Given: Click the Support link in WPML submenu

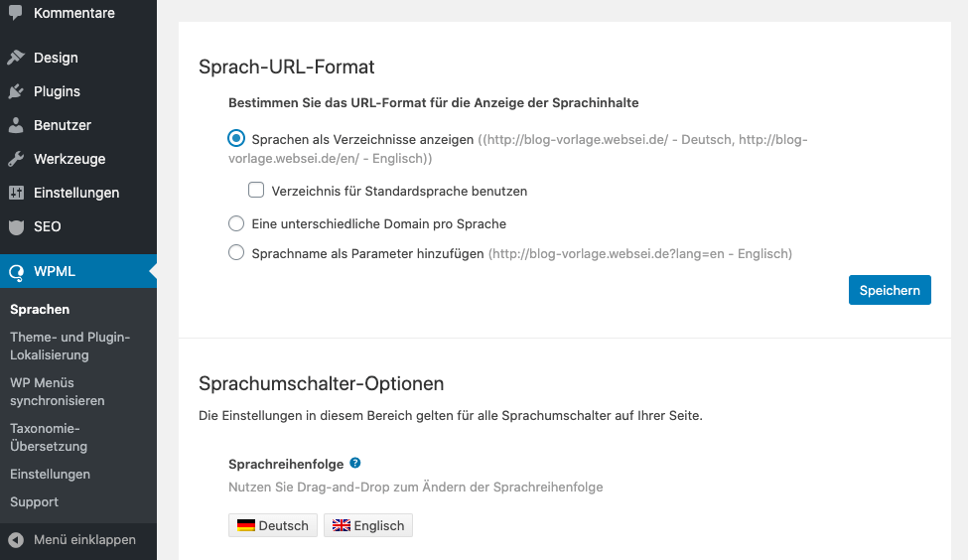Looking at the screenshot, I should point(35,501).
